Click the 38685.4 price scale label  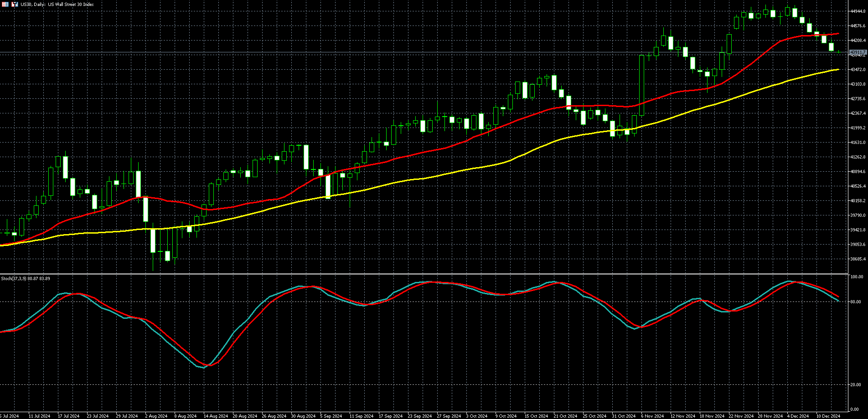pos(858,259)
